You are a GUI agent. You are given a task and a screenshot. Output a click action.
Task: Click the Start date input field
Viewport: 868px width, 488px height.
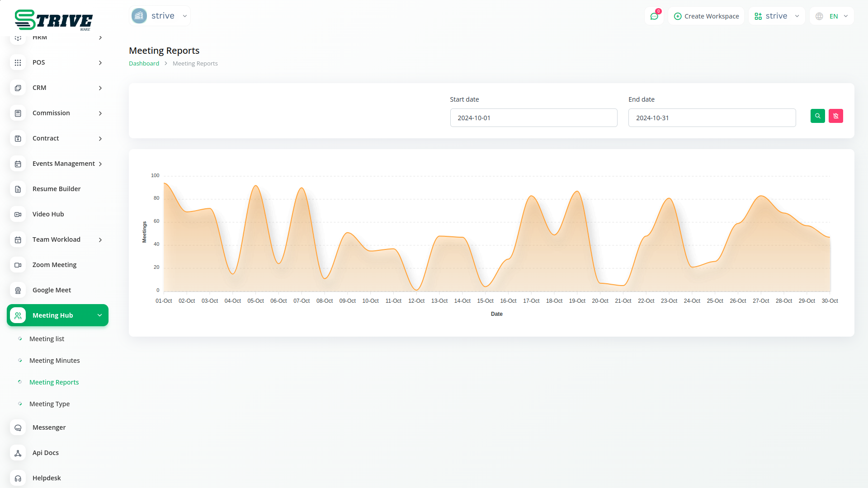click(x=533, y=118)
